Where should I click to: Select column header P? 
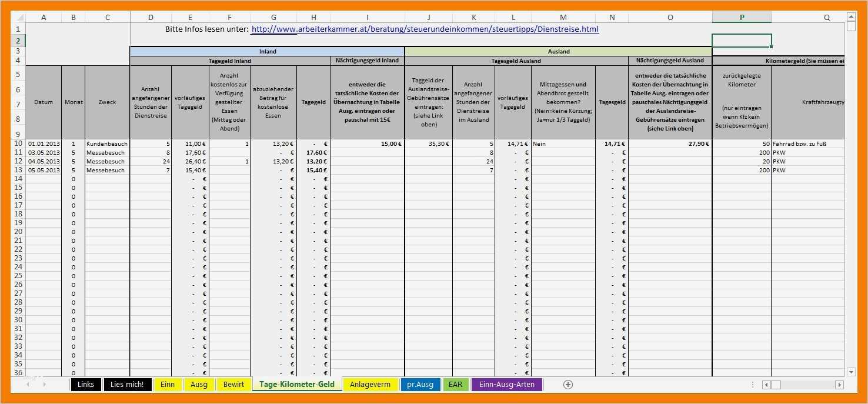click(x=742, y=16)
